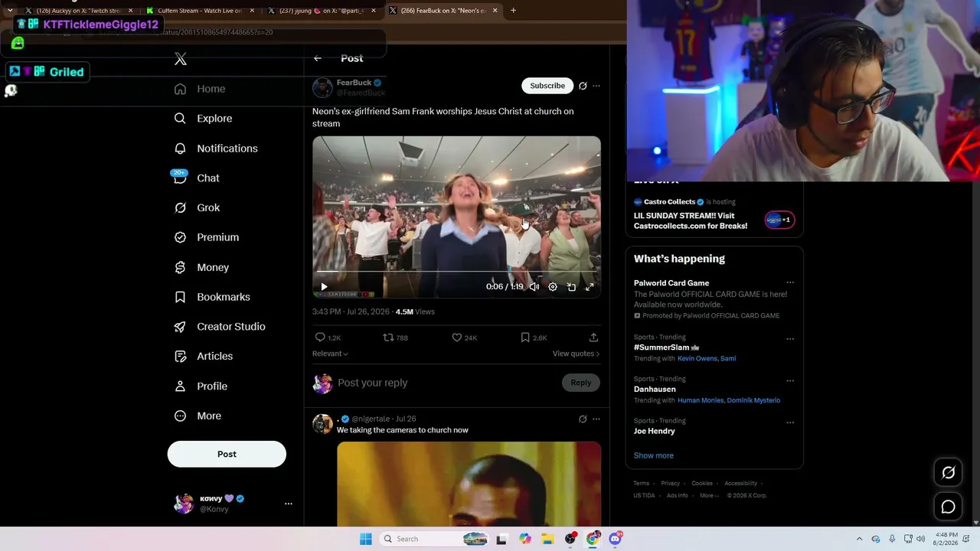Play the video in FearBuck's post
Viewport: 980px width, 551px height.
[324, 287]
